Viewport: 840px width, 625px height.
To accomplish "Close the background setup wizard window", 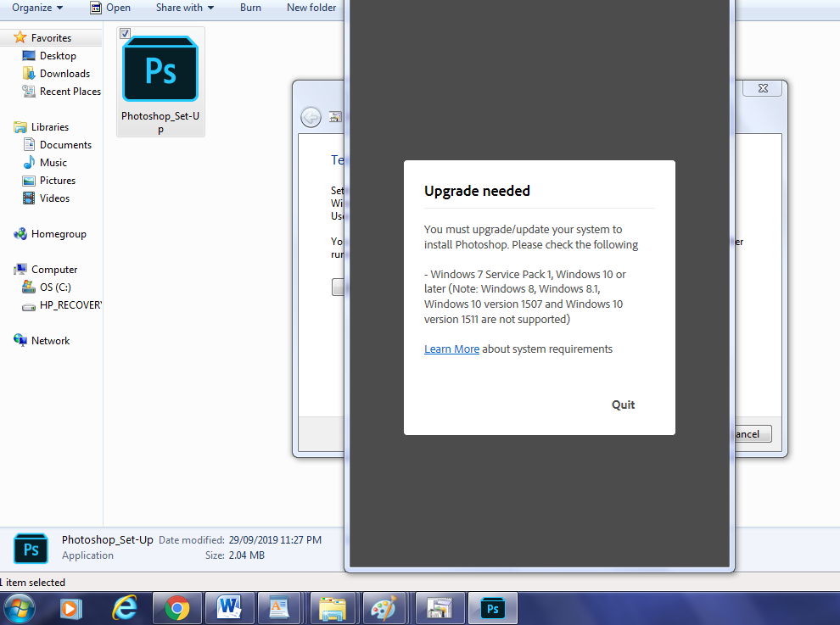I will (x=762, y=88).
